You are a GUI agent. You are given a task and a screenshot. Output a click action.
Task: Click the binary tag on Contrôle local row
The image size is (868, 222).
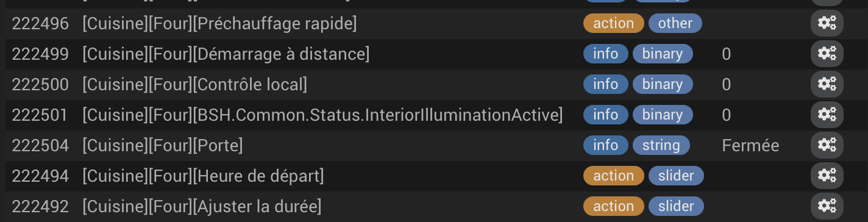click(663, 84)
